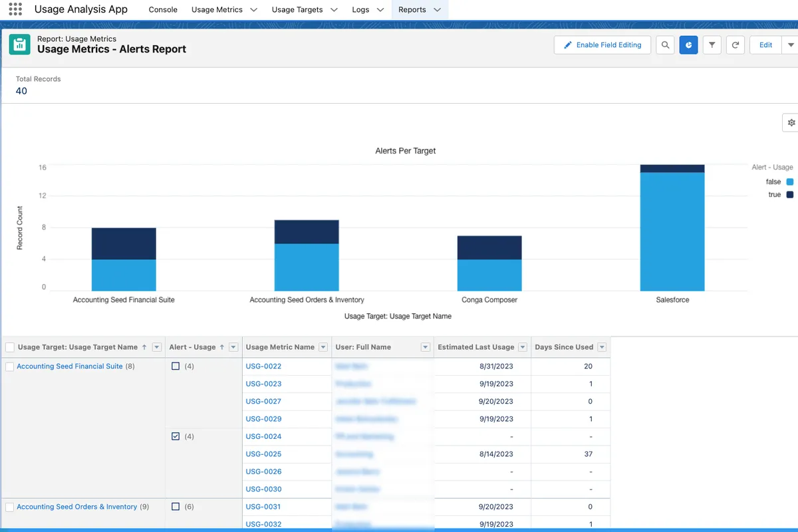The width and height of the screenshot is (798, 532).
Task: Click the search magnifier icon in report toolbar
Action: pos(665,45)
